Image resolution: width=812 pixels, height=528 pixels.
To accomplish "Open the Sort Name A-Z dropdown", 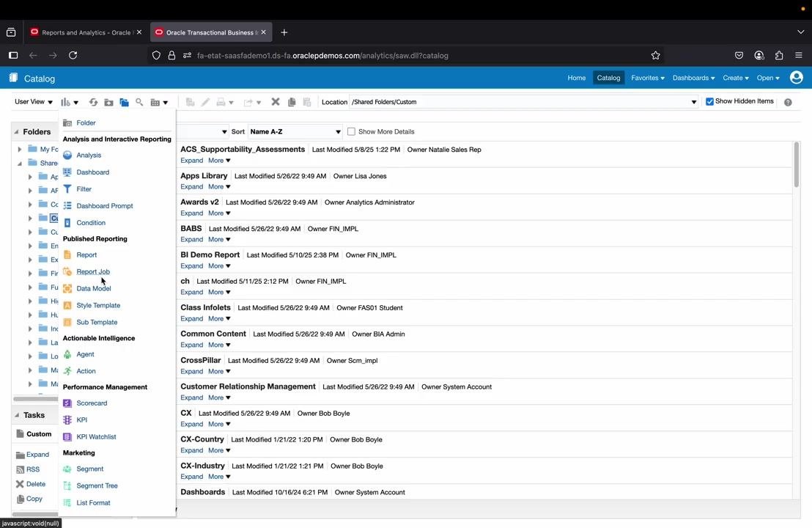I will click(295, 131).
